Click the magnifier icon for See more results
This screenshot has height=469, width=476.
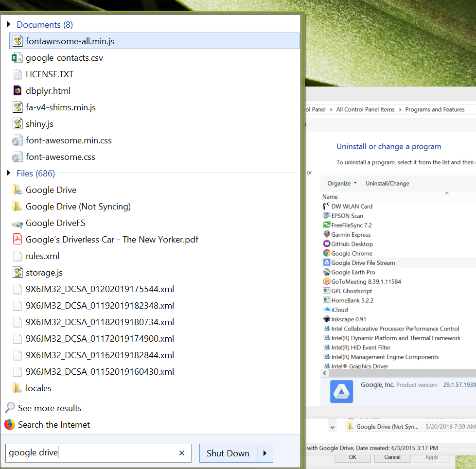[11, 408]
